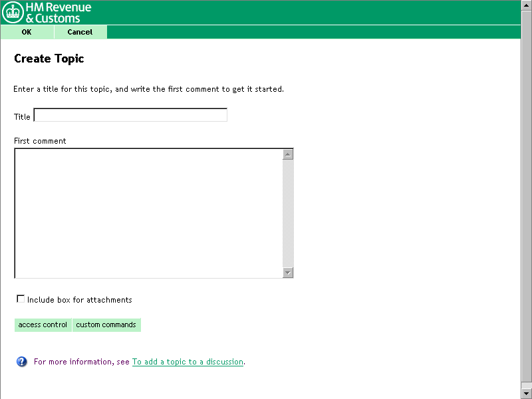Enable the Include box for attachments checkbox
The height and width of the screenshot is (399, 532).
tap(21, 299)
